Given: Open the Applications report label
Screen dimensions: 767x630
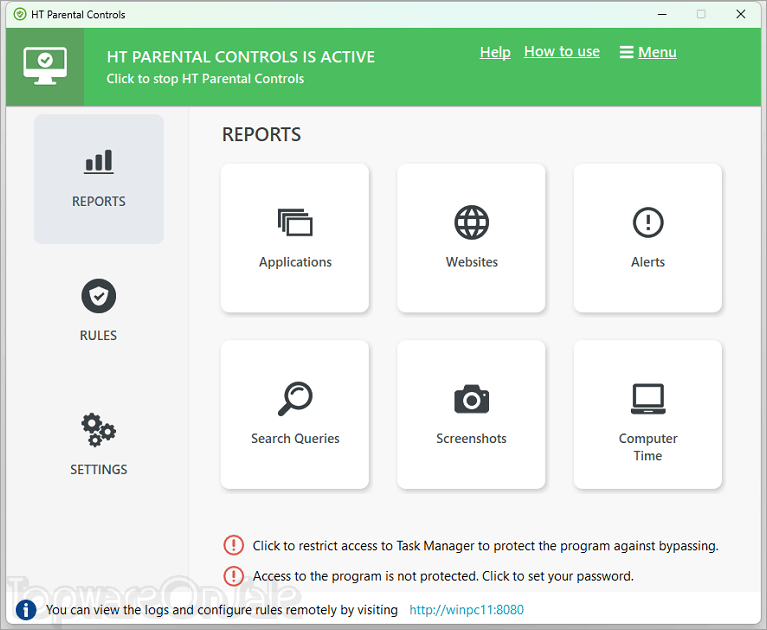Looking at the screenshot, I should [295, 262].
